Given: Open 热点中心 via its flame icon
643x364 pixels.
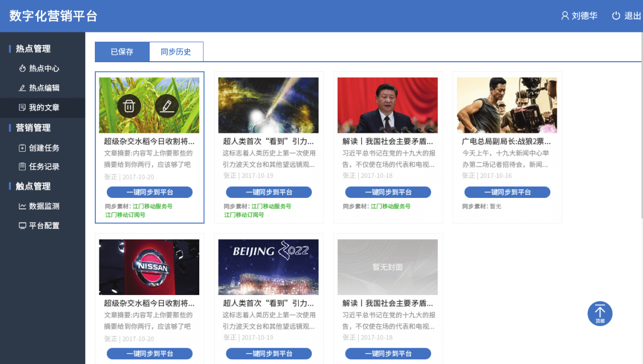Looking at the screenshot, I should 22,68.
